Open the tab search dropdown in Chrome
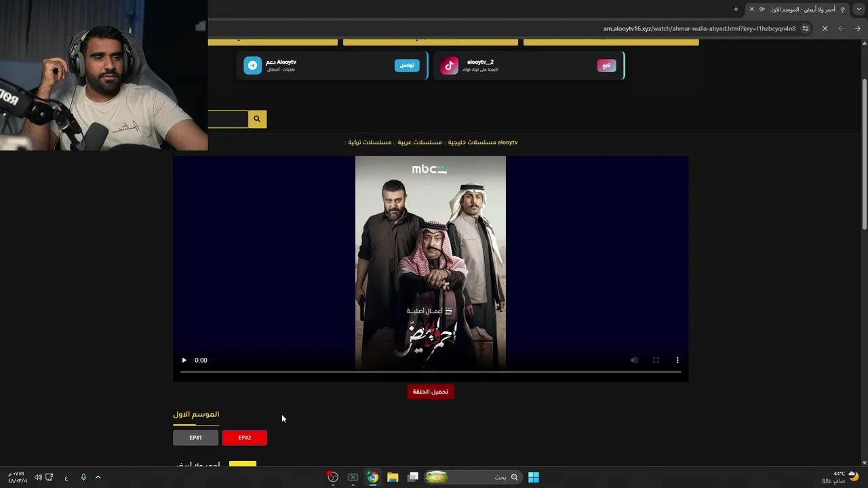This screenshot has height=488, width=868. [x=859, y=9]
